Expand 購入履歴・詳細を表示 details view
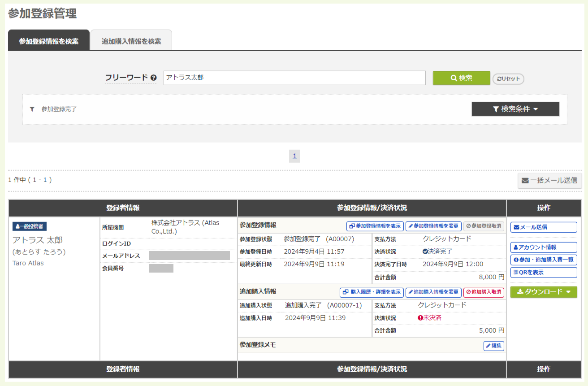This screenshot has width=588, height=386. [371, 292]
